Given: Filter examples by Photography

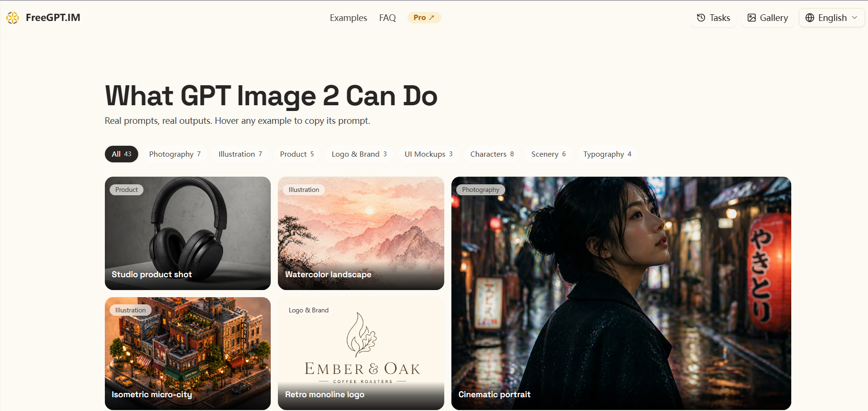Looking at the screenshot, I should (175, 154).
